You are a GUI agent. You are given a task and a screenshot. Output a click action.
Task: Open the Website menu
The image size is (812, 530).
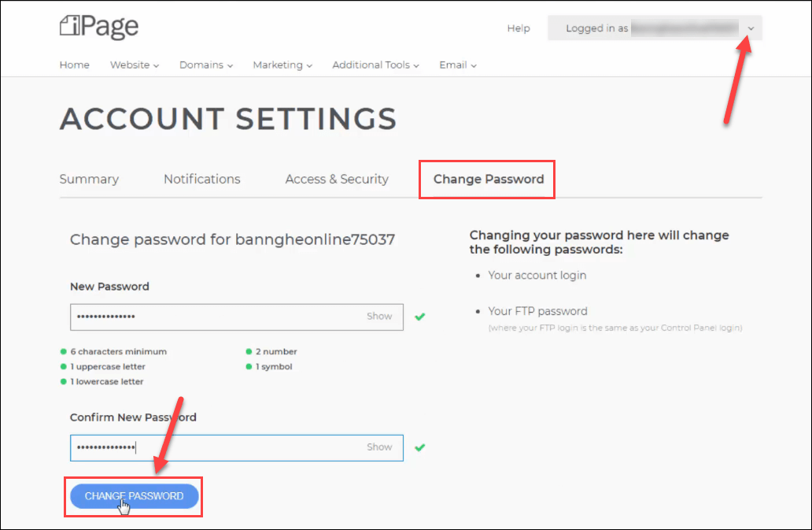(x=134, y=65)
